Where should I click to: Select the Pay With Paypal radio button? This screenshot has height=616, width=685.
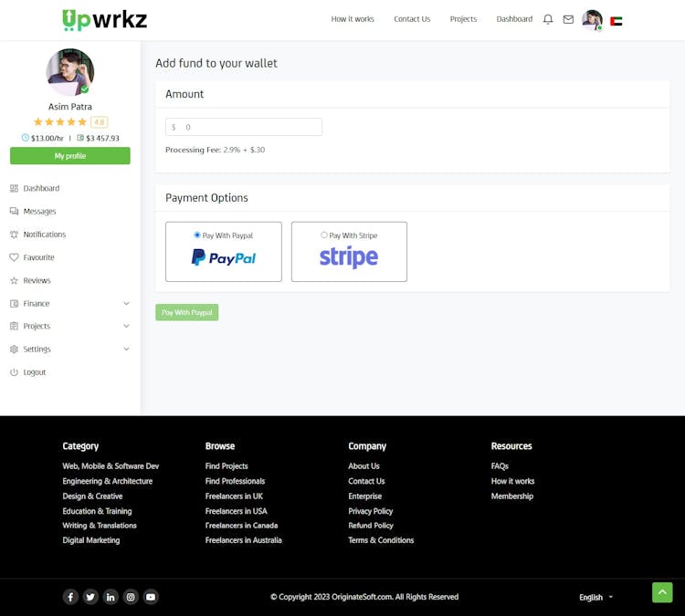pos(197,235)
